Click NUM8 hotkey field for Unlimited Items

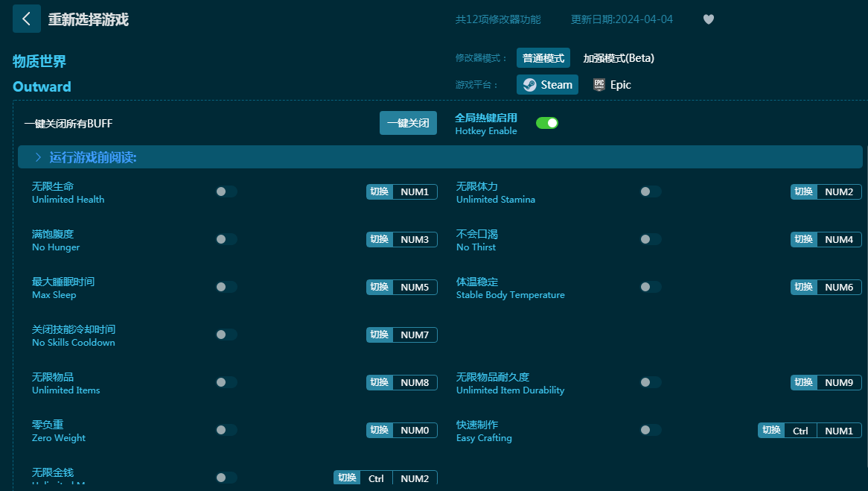tap(415, 382)
